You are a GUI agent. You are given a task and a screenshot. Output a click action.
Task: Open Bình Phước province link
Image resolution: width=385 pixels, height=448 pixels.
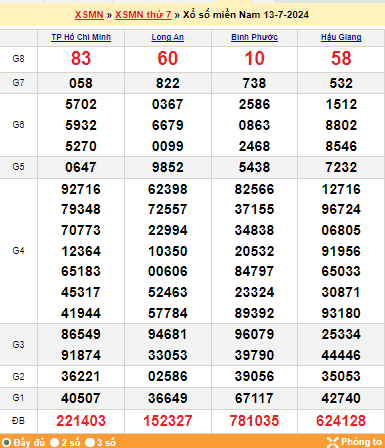[254, 37]
